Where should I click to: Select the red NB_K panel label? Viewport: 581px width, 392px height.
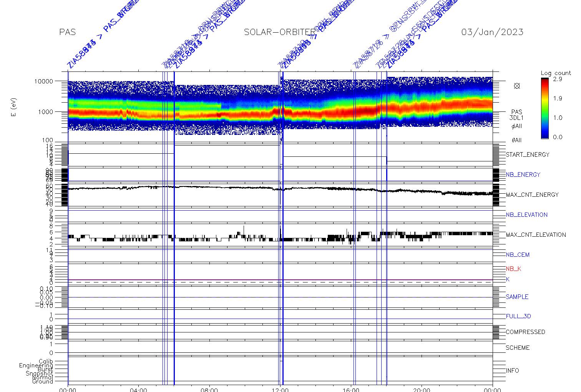click(513, 269)
